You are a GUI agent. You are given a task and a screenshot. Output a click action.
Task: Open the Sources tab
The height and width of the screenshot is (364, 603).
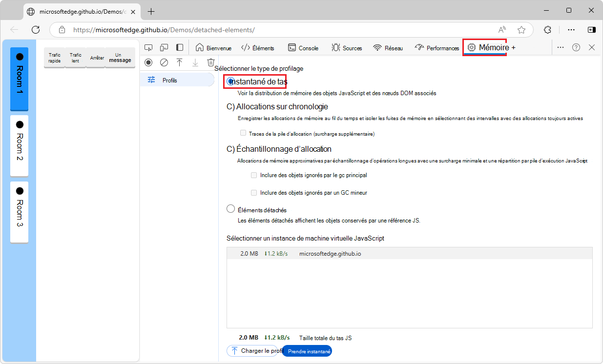347,48
